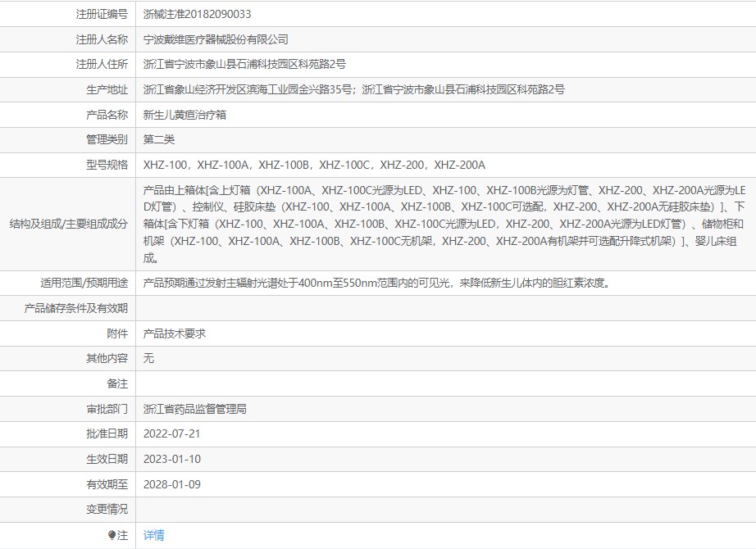
Task: Click the 其他内容 field label
Action: 107,358
